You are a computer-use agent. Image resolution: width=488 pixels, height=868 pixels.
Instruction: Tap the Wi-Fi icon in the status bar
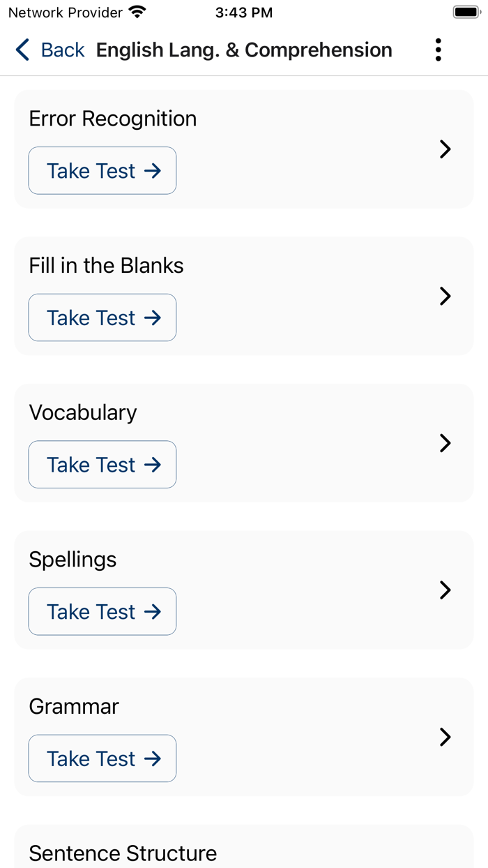pyautogui.click(x=137, y=12)
